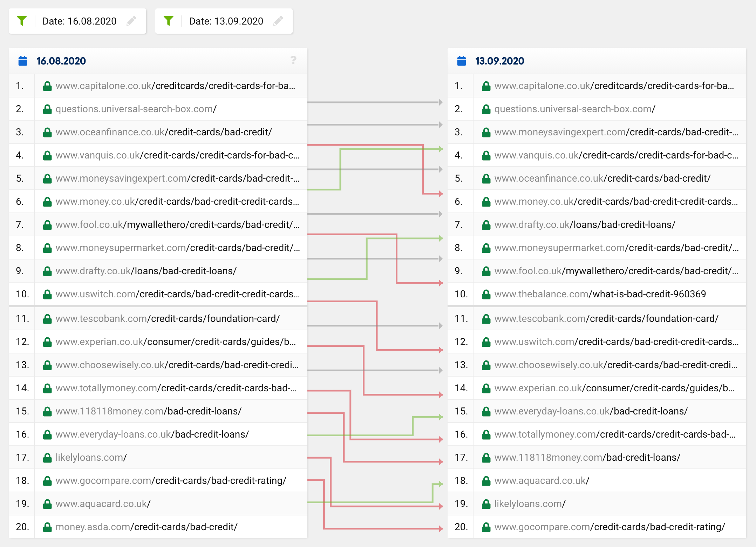Open experian.co.uk link at position 12 left
The image size is (756, 547).
coord(176,342)
